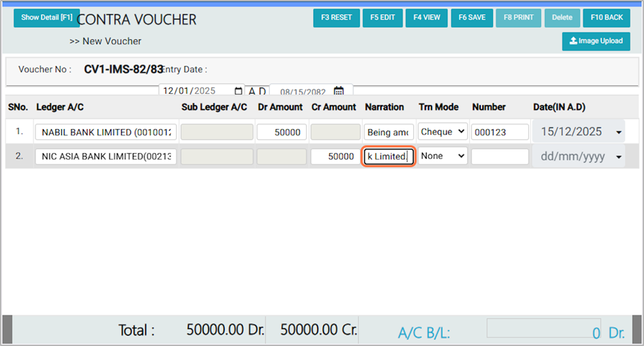Open Trn Mode dropdown showing None

pyautogui.click(x=443, y=156)
